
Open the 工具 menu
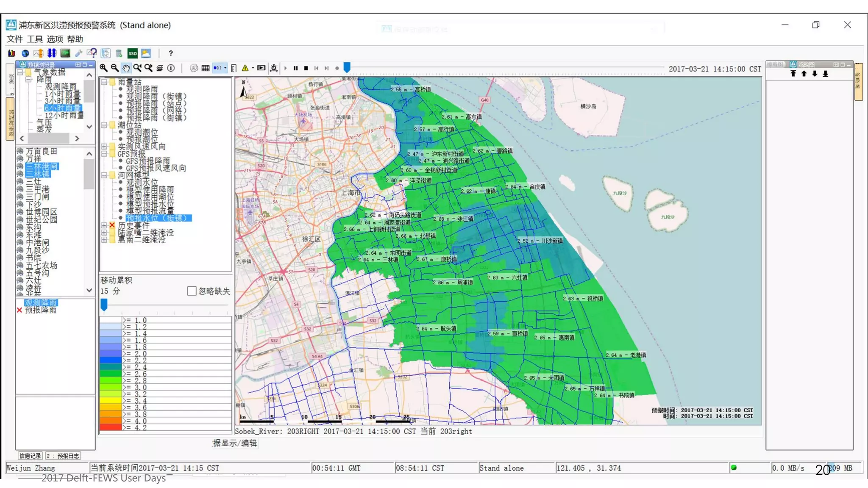[x=34, y=39]
